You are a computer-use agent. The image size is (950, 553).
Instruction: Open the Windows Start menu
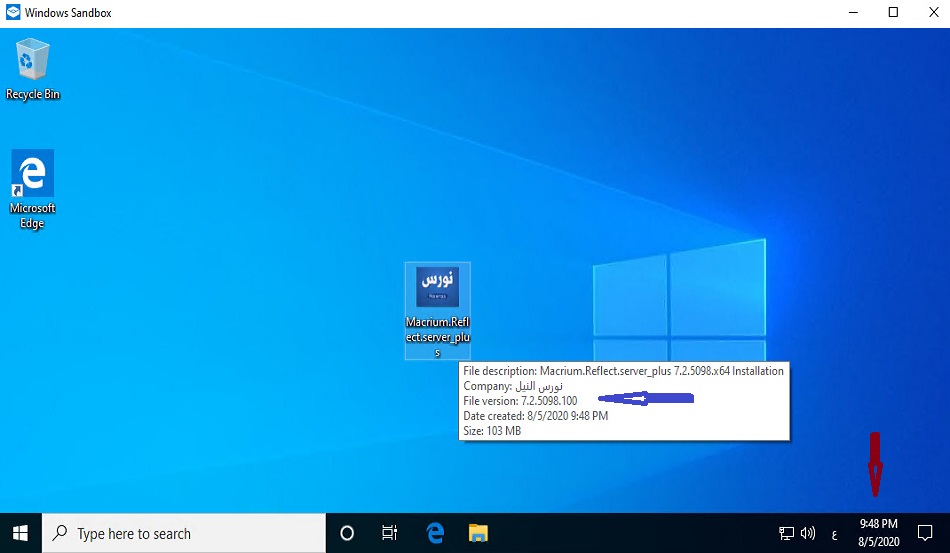pos(20,533)
